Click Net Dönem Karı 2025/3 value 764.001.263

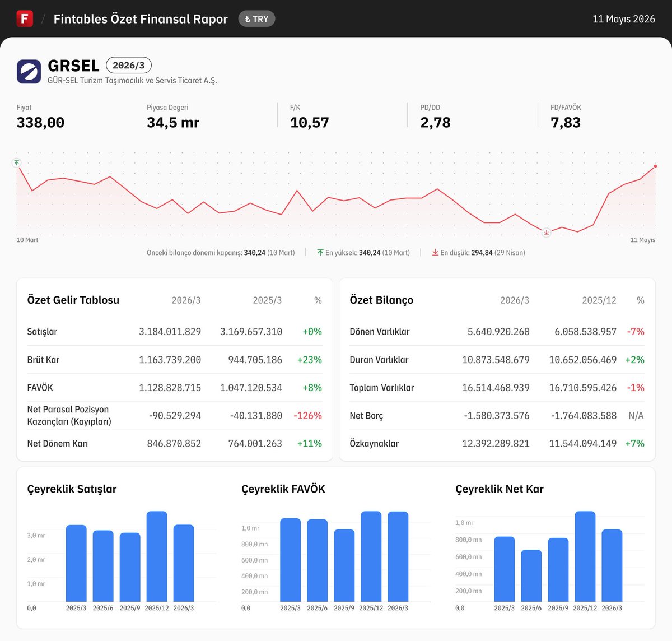tap(255, 444)
